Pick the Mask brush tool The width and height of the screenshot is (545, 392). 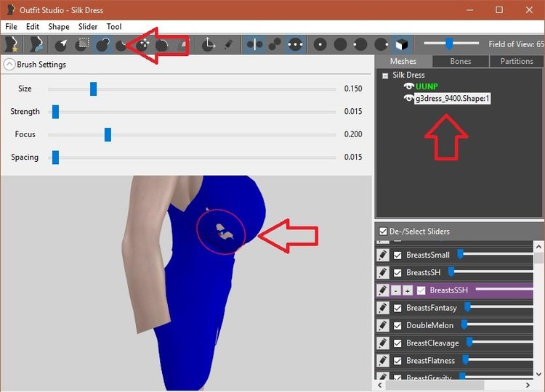[82, 44]
